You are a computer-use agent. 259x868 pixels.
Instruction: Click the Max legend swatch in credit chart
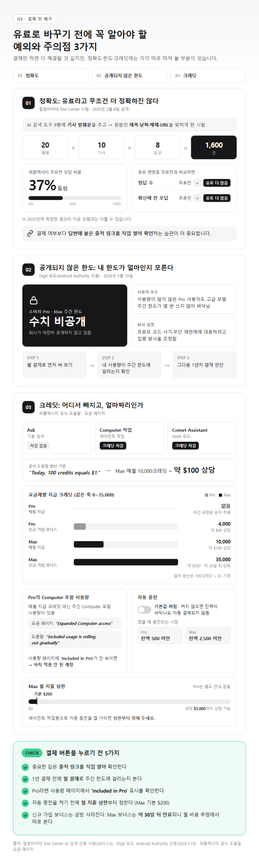(220, 495)
